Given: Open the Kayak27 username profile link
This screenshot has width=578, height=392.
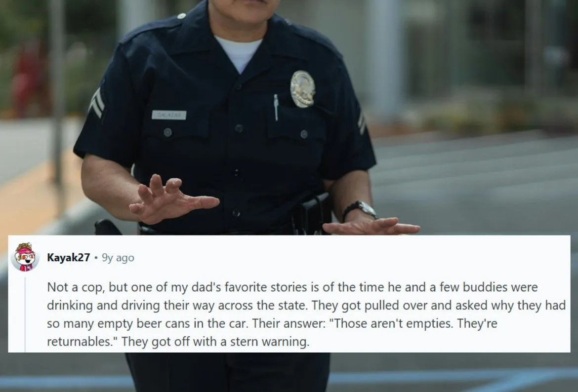Looking at the screenshot, I should pos(69,258).
